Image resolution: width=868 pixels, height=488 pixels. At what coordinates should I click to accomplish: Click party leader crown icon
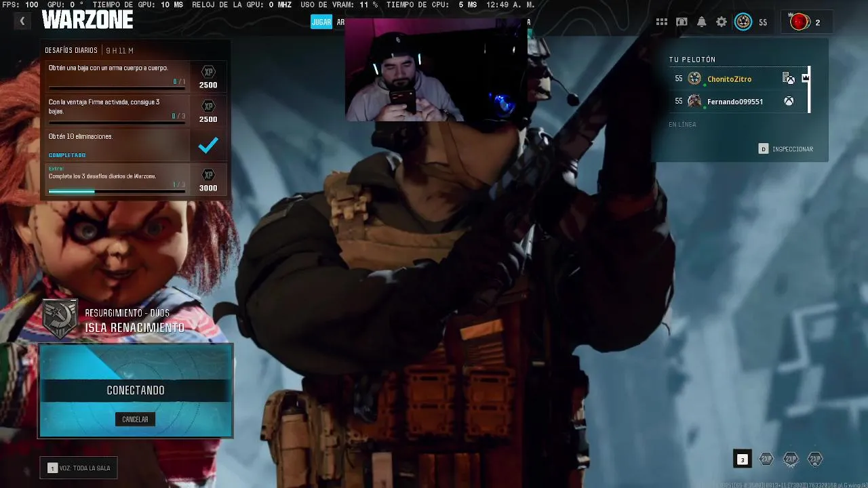(x=806, y=78)
